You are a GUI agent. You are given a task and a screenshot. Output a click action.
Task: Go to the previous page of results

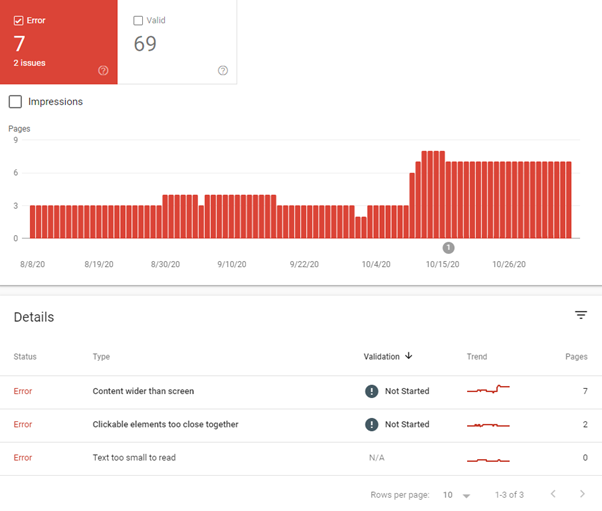point(553,494)
